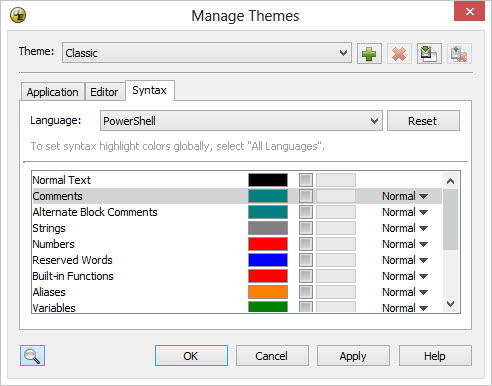The image size is (492, 386).
Task: Select the Built-in Functions row
Action: 237,276
